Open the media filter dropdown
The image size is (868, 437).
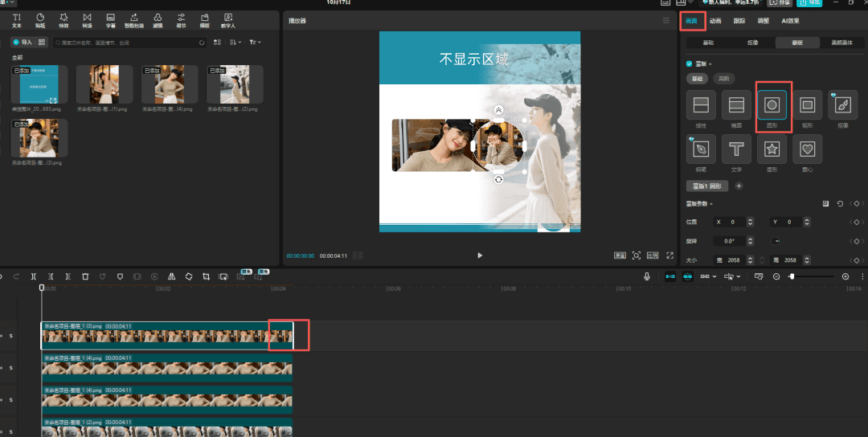(255, 42)
